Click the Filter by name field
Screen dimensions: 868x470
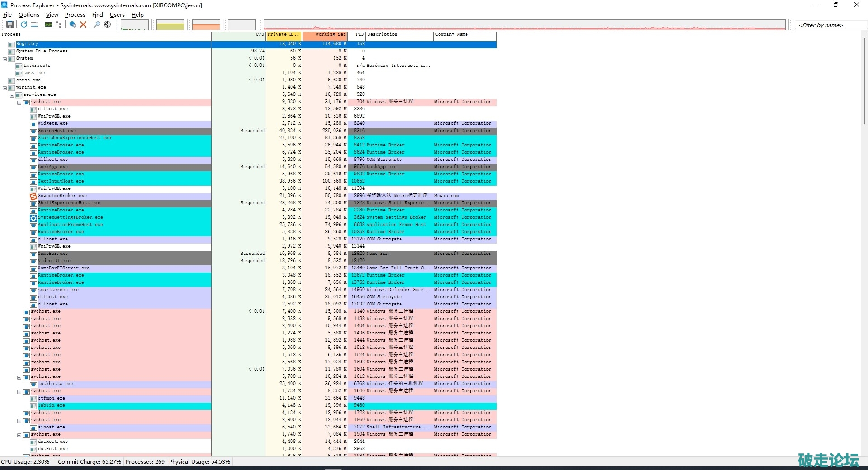click(830, 25)
